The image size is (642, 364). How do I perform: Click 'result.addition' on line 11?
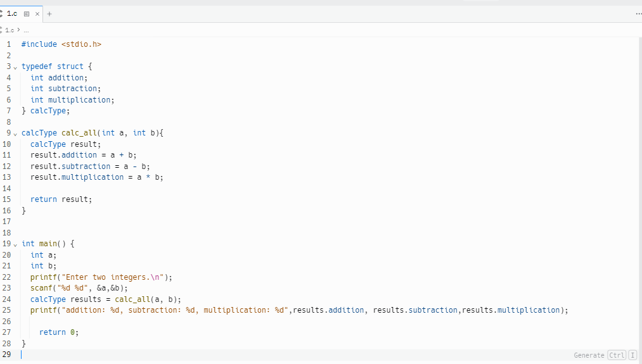click(63, 155)
